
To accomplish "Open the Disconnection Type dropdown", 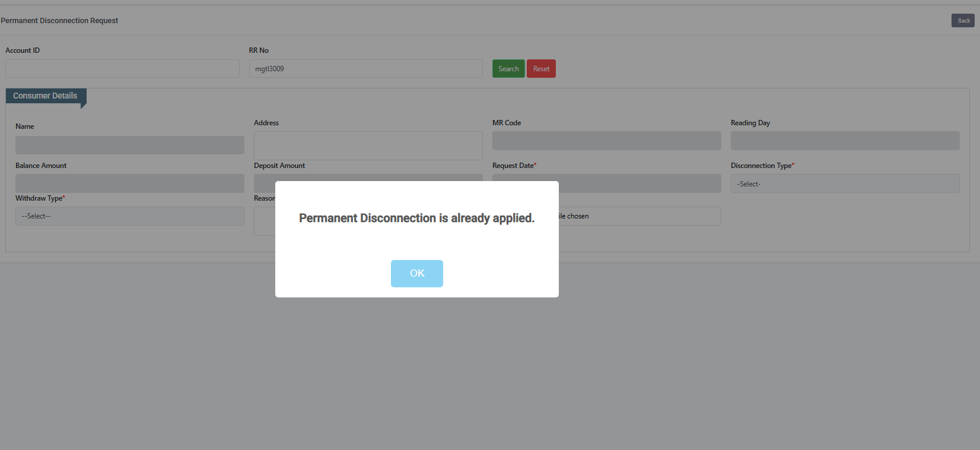I will coord(845,183).
